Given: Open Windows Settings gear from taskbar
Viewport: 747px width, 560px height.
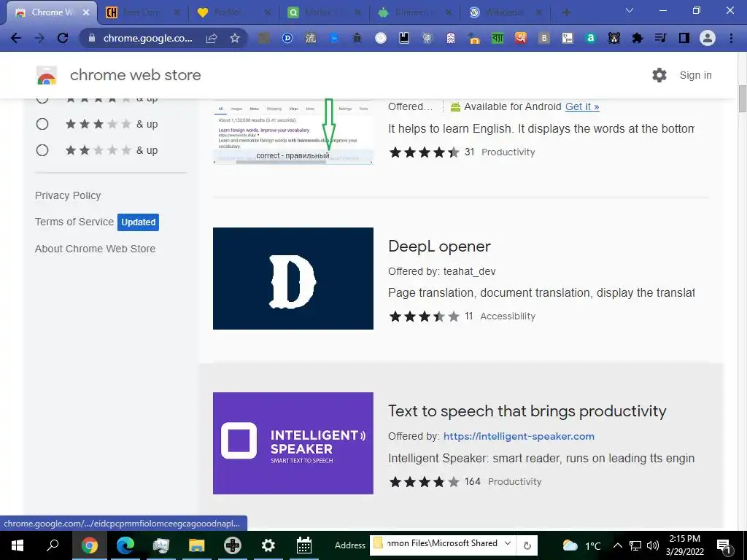Looking at the screenshot, I should point(268,545).
